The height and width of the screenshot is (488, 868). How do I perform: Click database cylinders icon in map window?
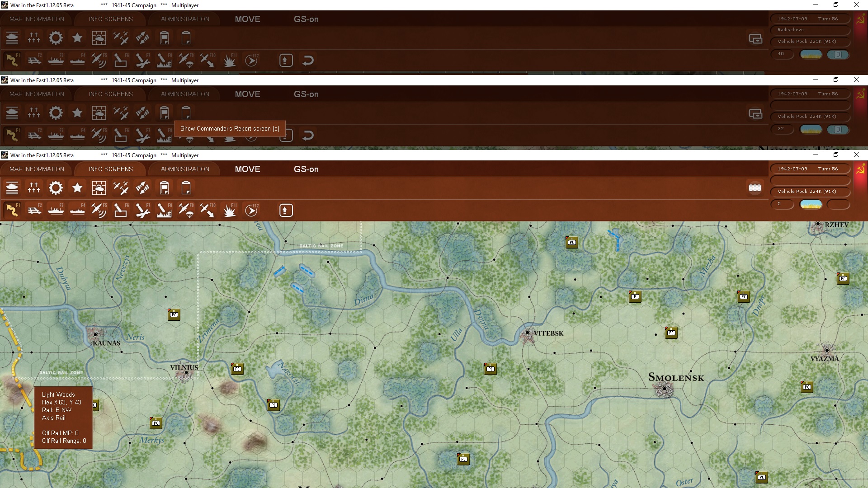pos(755,188)
